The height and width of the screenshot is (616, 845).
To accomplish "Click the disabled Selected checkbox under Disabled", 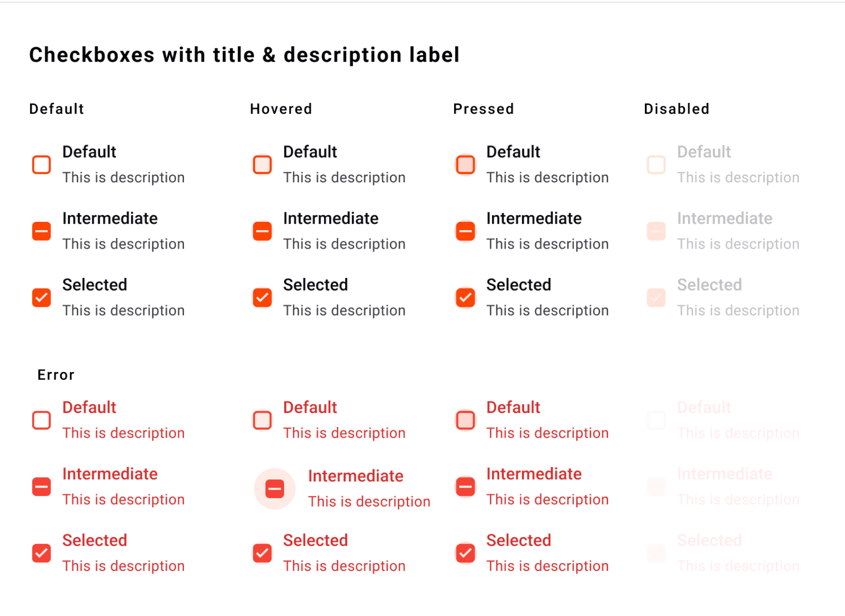I will tap(657, 297).
